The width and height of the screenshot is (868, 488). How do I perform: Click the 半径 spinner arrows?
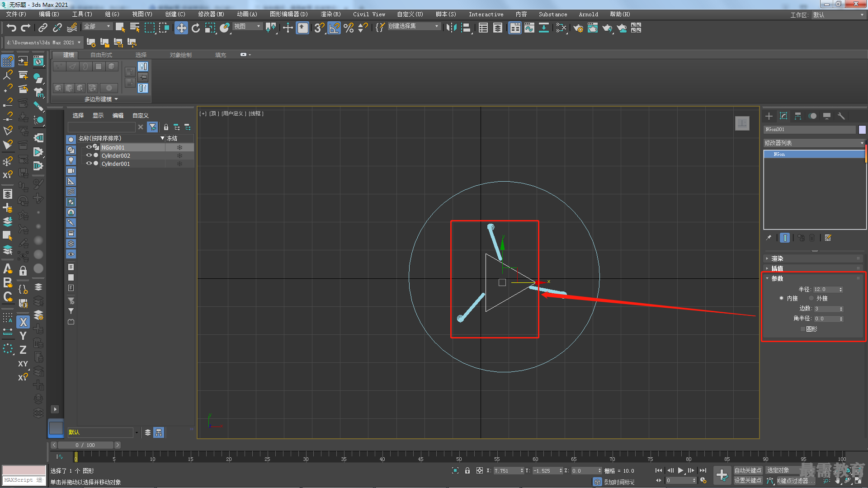click(840, 289)
